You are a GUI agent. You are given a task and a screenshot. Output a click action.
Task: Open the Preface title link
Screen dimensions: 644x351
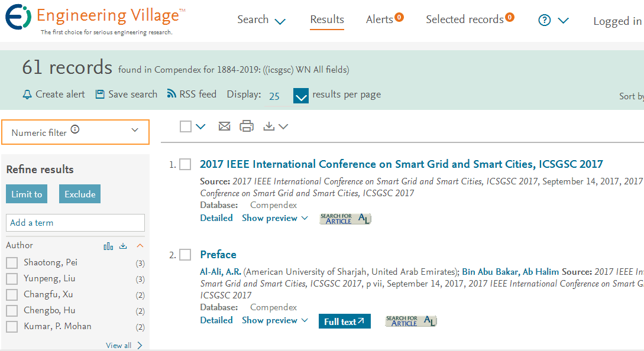(x=218, y=255)
